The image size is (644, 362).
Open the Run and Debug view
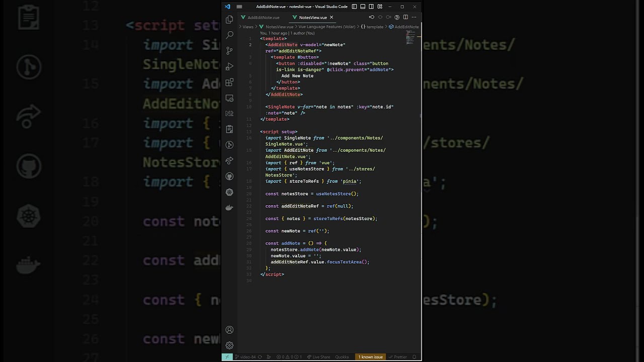coord(229,66)
